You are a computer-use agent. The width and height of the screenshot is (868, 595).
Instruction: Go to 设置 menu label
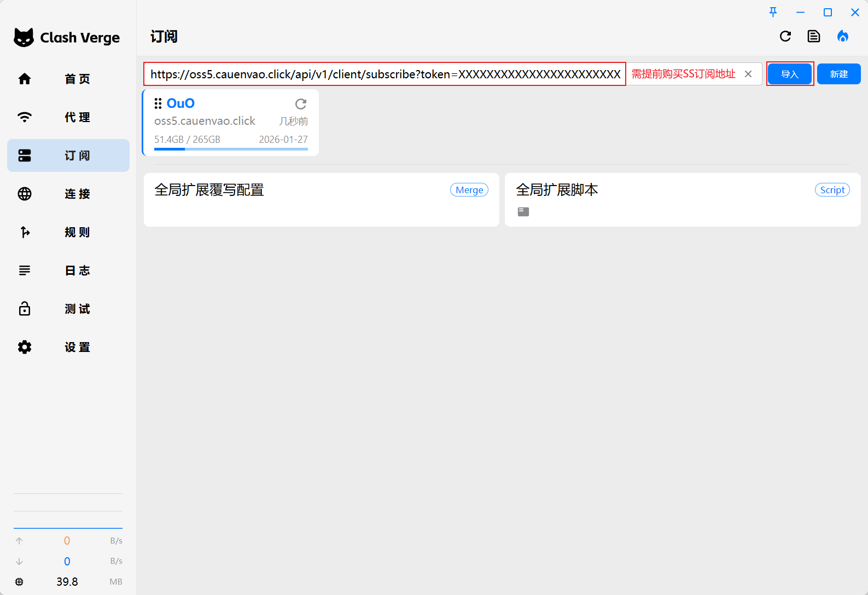pyautogui.click(x=77, y=347)
